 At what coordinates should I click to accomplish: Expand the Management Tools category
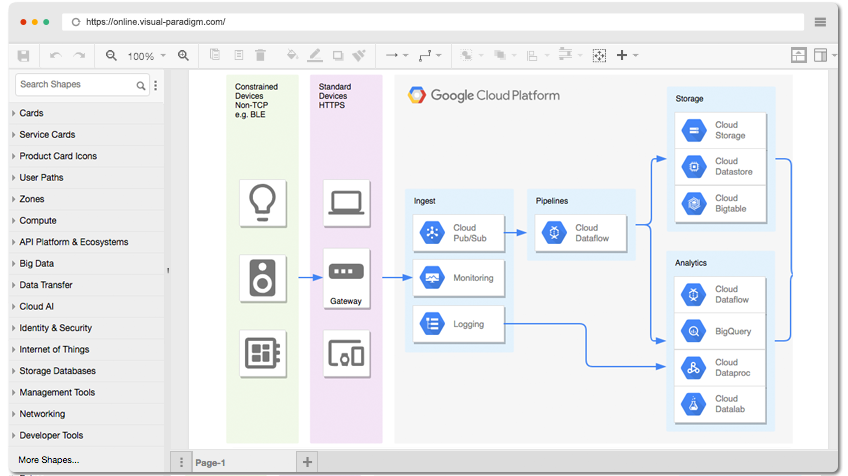point(87,393)
